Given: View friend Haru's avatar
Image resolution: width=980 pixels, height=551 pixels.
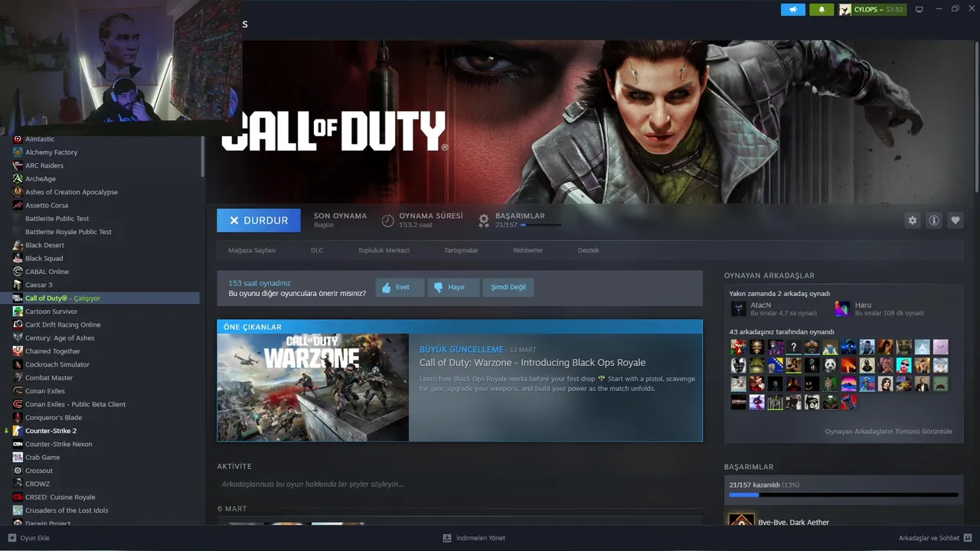Looking at the screenshot, I should [842, 308].
